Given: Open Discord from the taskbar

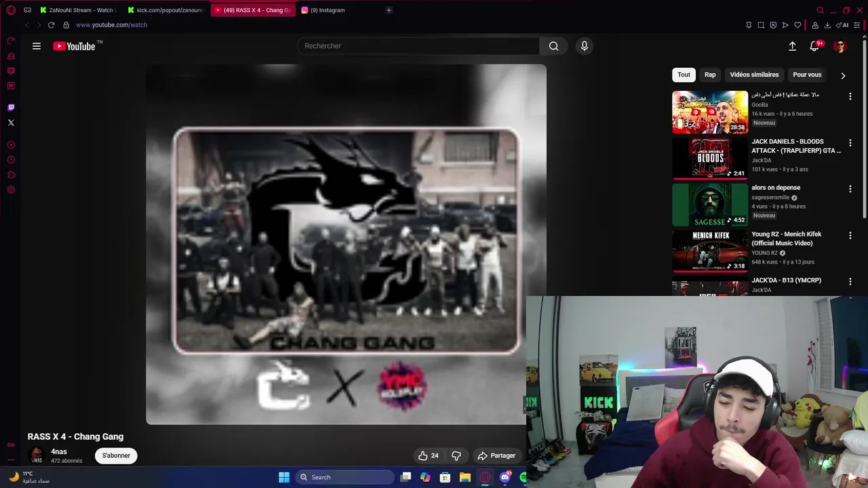Looking at the screenshot, I should point(505,477).
